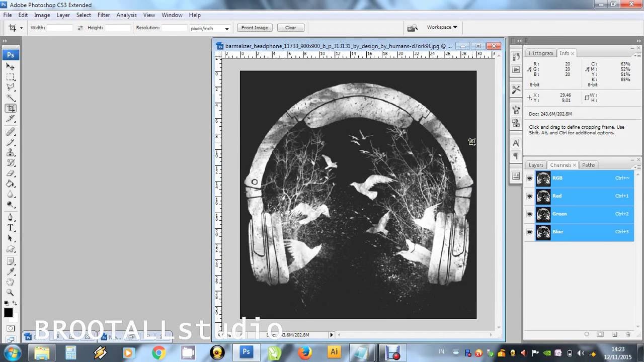644x362 pixels.
Task: Open the Paragraph panel dock icon
Action: click(516, 156)
